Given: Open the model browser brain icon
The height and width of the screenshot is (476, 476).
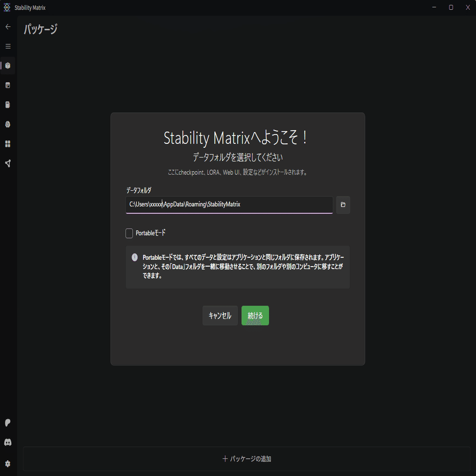Looking at the screenshot, I should tap(8, 124).
